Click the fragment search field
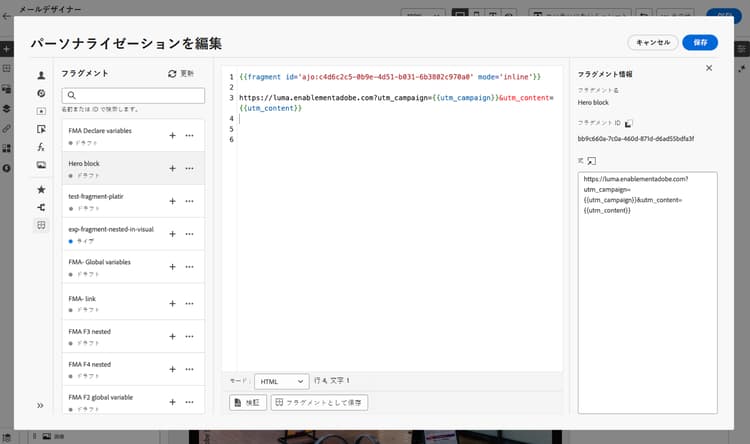This screenshot has height=444, width=750. click(133, 95)
